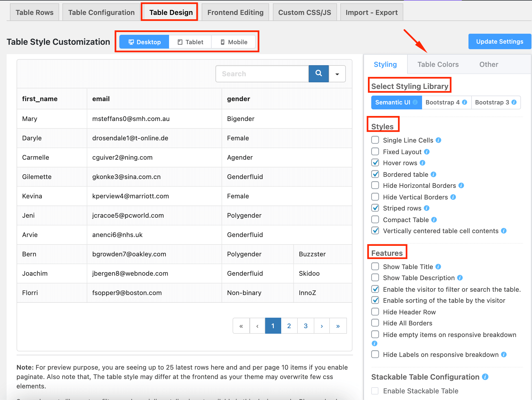This screenshot has height=400, width=532.
Task: Go to next page with arrow icon
Action: (322, 326)
